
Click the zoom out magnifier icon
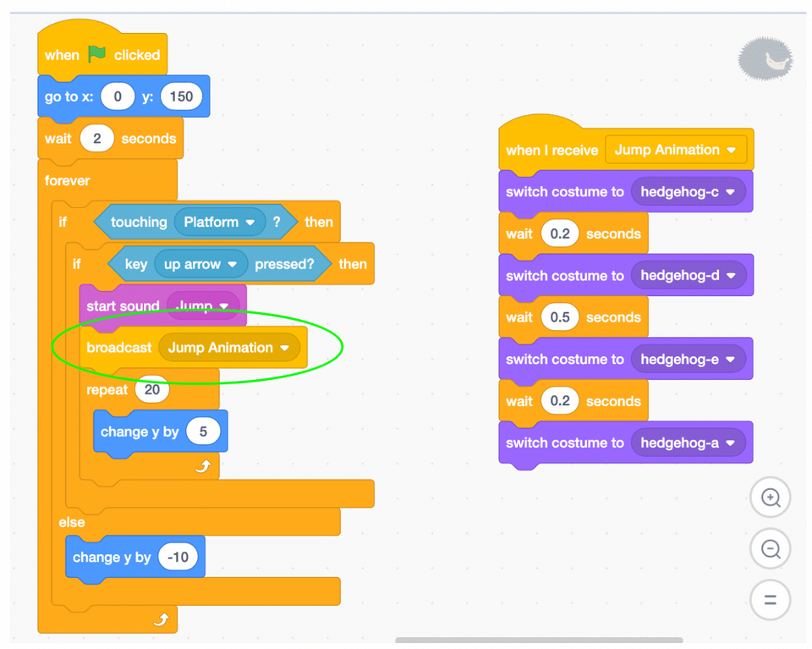click(771, 548)
